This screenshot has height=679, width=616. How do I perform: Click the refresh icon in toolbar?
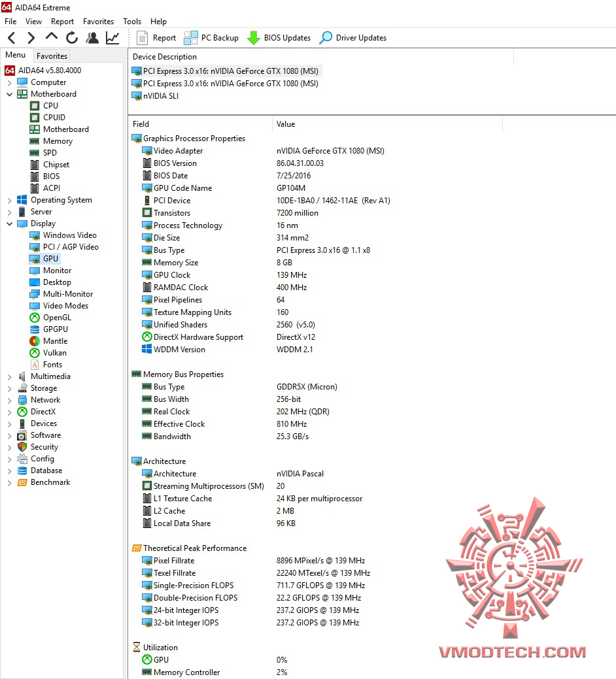coord(72,38)
